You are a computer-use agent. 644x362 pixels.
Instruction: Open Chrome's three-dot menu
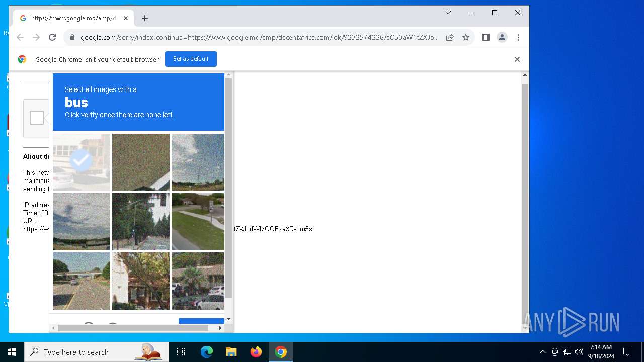518,37
